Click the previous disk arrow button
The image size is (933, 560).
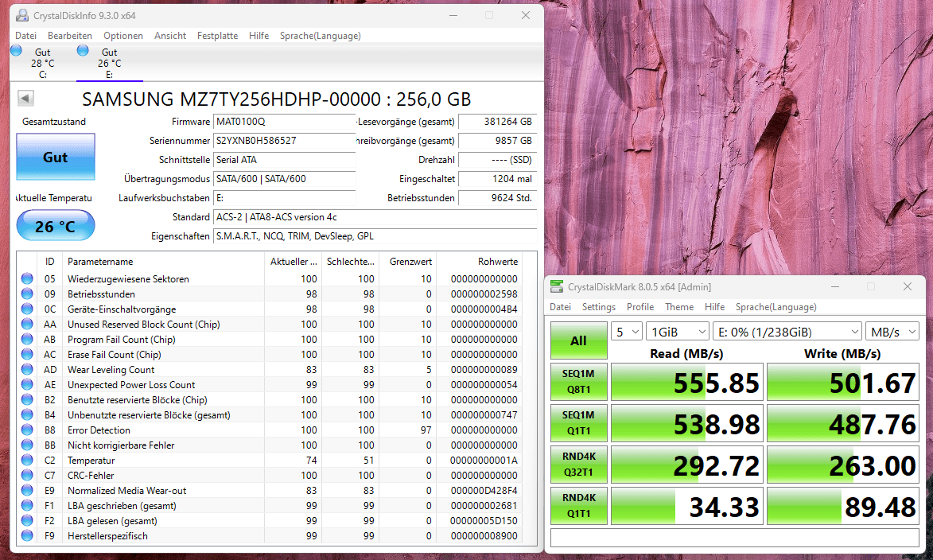click(25, 98)
